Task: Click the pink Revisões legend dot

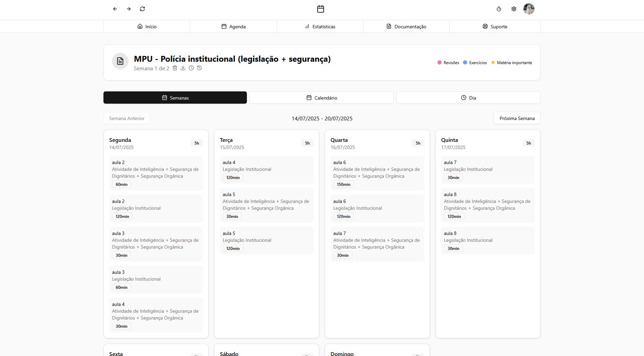Action: (x=439, y=62)
